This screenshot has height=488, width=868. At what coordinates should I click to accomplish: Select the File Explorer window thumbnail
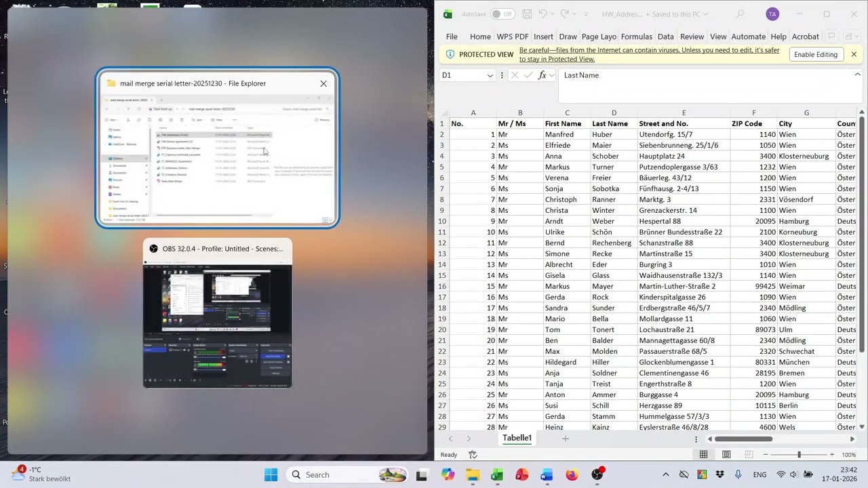click(217, 148)
